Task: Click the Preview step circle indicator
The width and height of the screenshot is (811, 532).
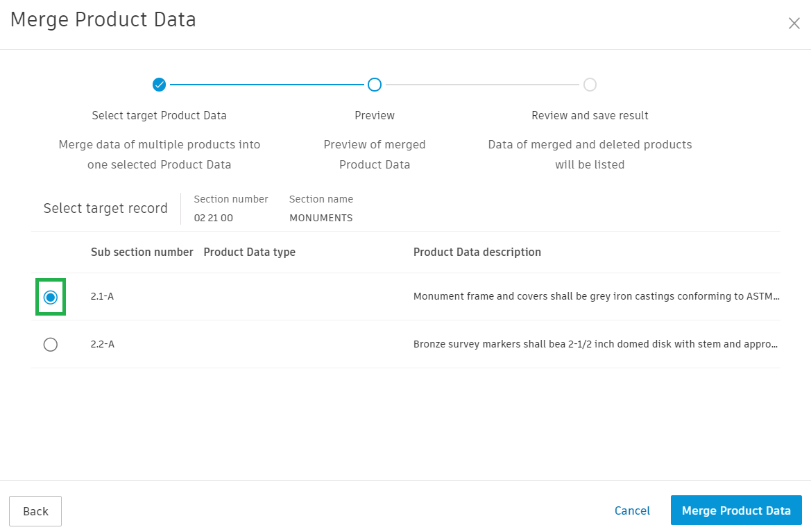Action: coord(375,85)
